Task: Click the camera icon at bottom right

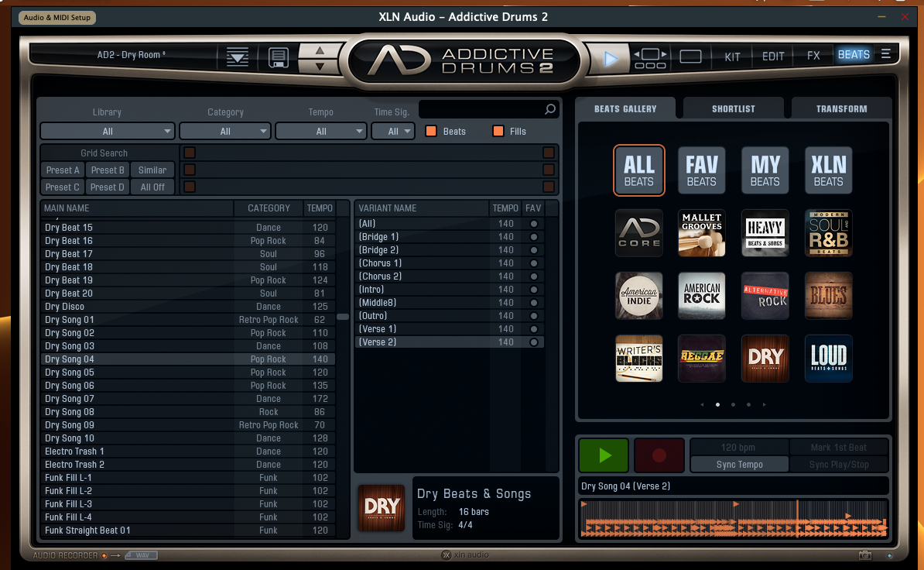Action: [x=864, y=555]
